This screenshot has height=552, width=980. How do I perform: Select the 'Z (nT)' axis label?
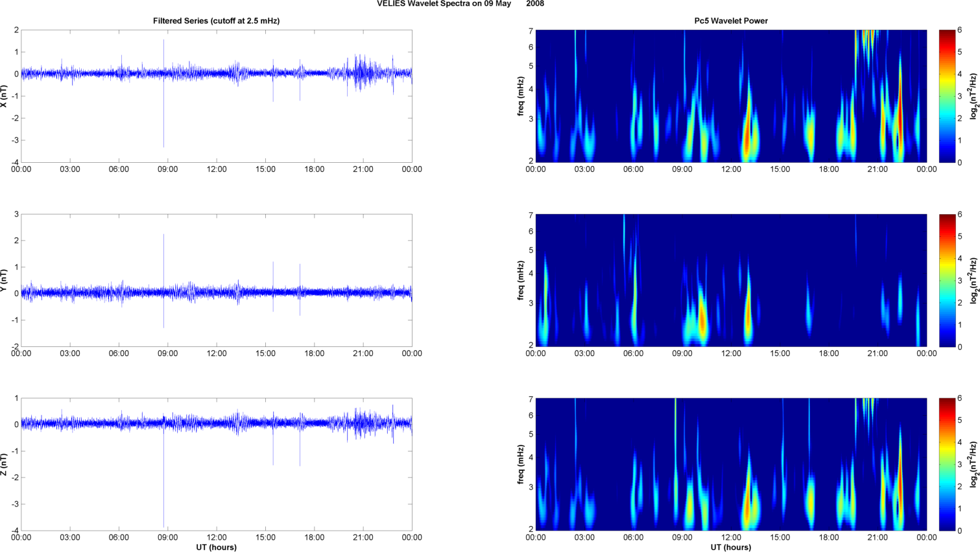pyautogui.click(x=5, y=464)
